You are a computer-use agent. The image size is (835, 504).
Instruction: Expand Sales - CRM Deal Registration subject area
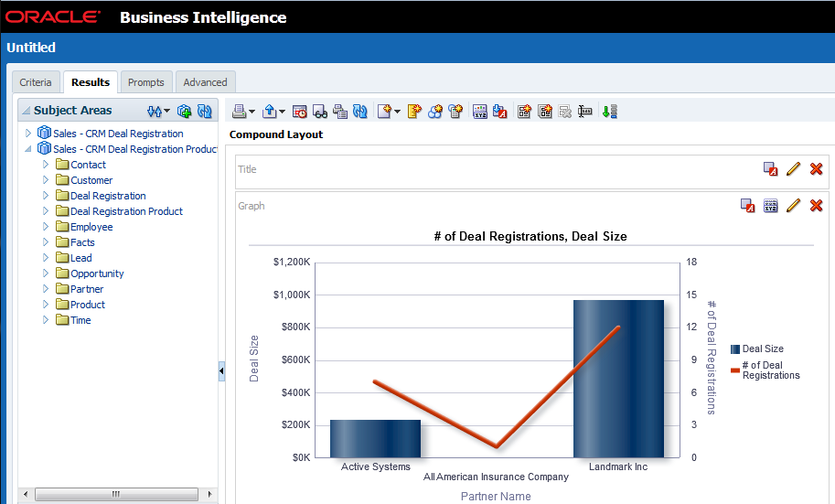28,134
